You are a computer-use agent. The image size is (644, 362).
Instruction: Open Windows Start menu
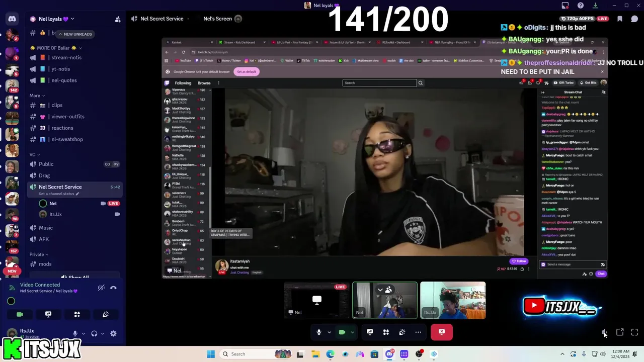tap(211, 354)
